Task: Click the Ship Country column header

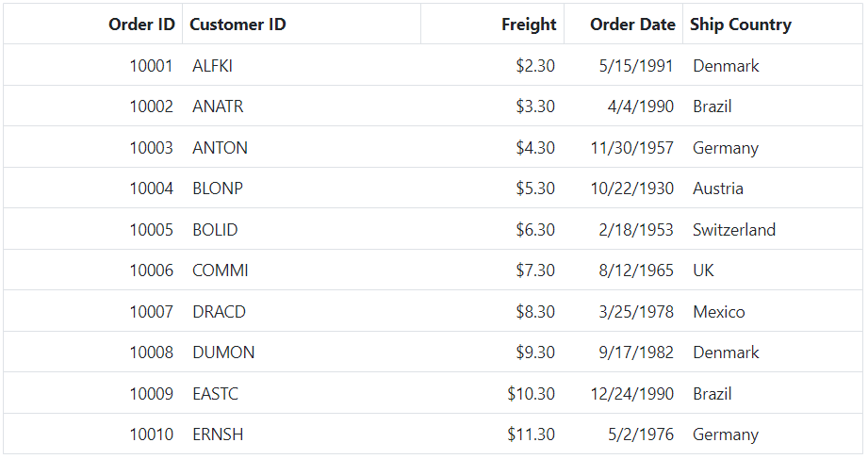Action: (x=772, y=25)
